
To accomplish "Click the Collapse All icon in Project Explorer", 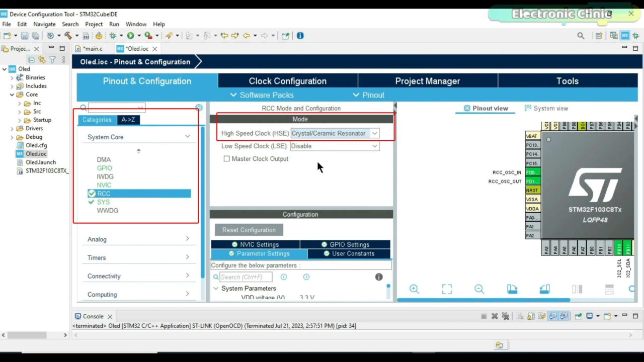I will (31, 60).
